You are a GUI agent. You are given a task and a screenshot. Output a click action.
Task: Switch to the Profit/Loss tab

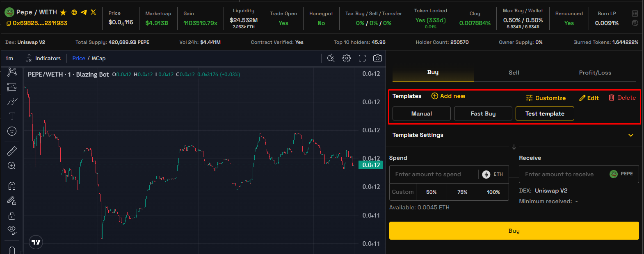pos(595,73)
